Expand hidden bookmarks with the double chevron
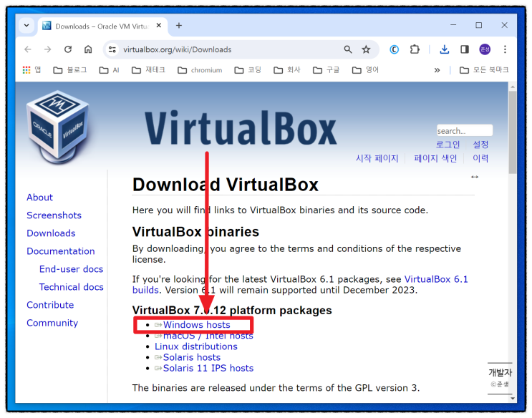Screen dimensions: 532x418 437,70
